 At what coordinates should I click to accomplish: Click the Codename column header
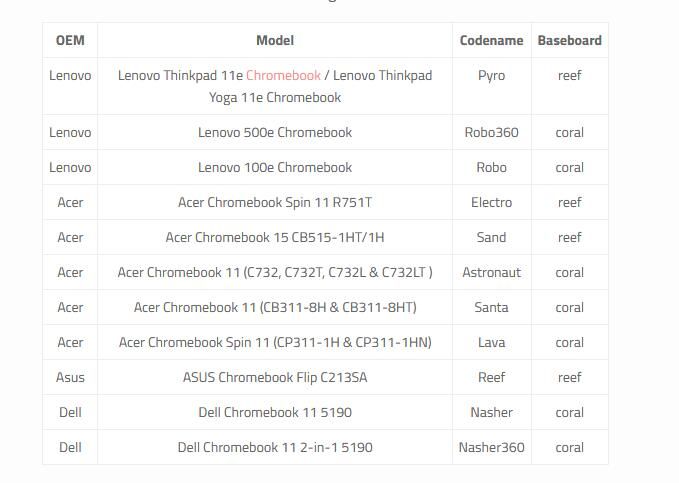pyautogui.click(x=491, y=41)
